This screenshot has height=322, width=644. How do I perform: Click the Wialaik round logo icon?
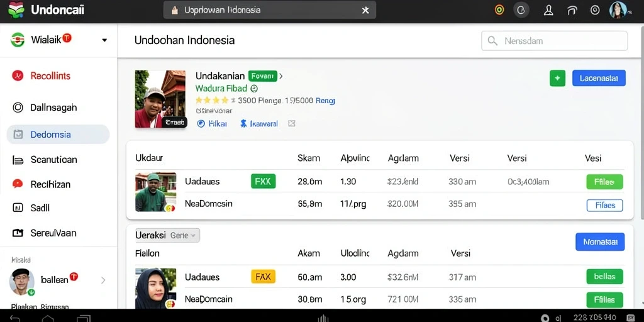pos(17,40)
